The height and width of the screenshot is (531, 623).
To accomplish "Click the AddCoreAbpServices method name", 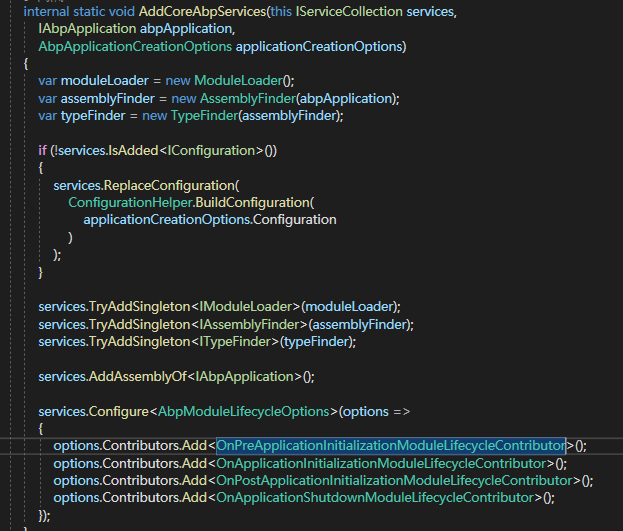I will [202, 12].
